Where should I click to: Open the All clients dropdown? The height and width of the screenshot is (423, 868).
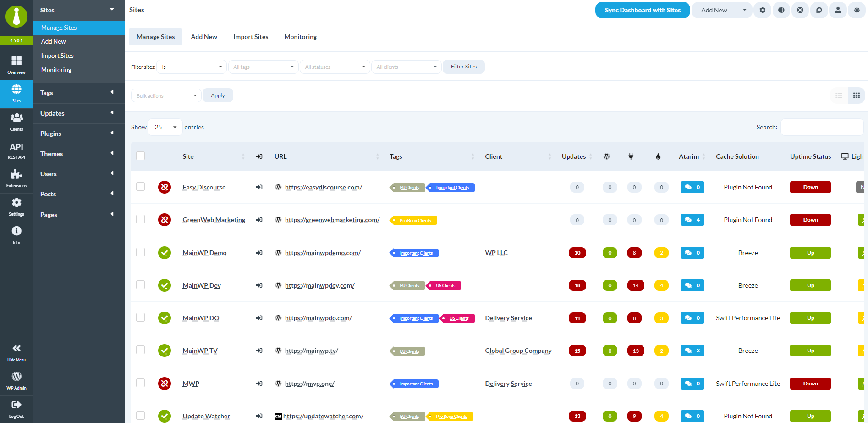click(406, 67)
